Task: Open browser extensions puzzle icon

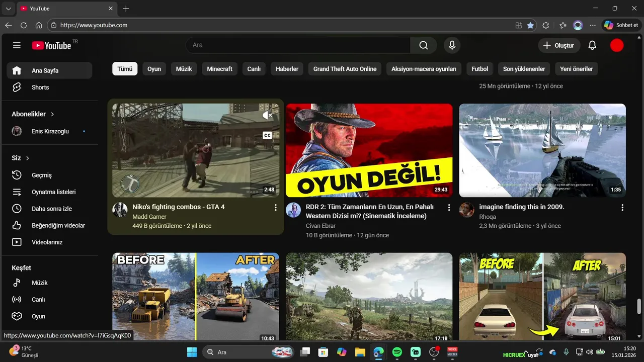Action: point(546,25)
